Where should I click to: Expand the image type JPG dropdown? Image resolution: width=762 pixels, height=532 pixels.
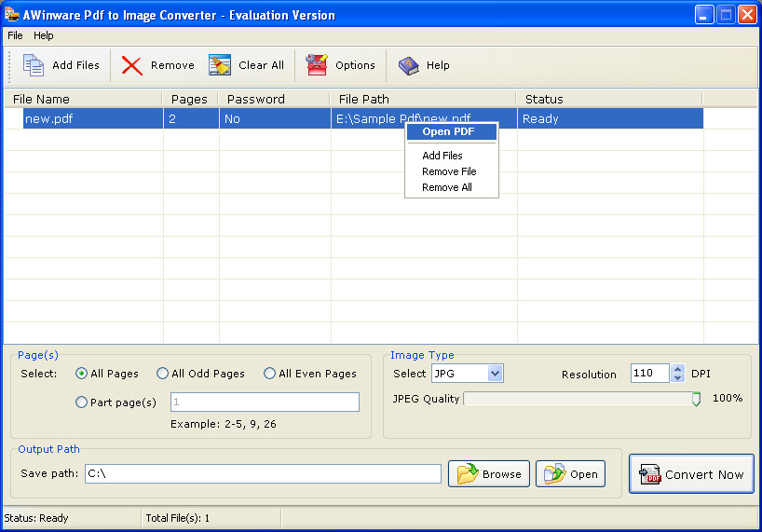tap(495, 373)
